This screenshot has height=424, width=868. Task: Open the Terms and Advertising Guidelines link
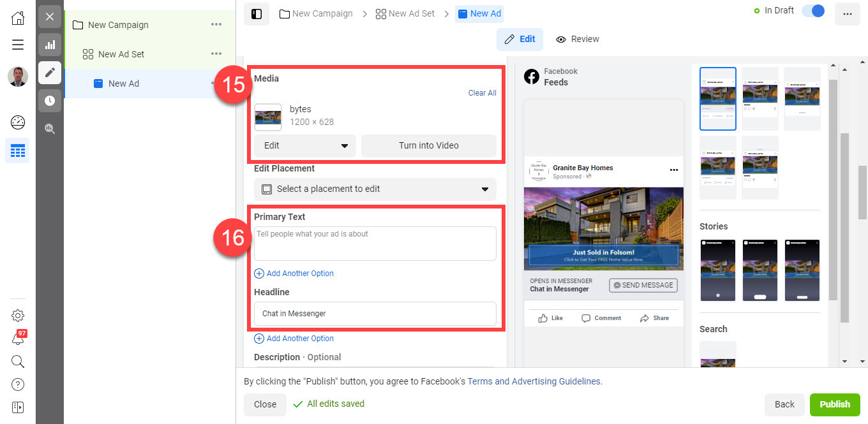click(534, 381)
